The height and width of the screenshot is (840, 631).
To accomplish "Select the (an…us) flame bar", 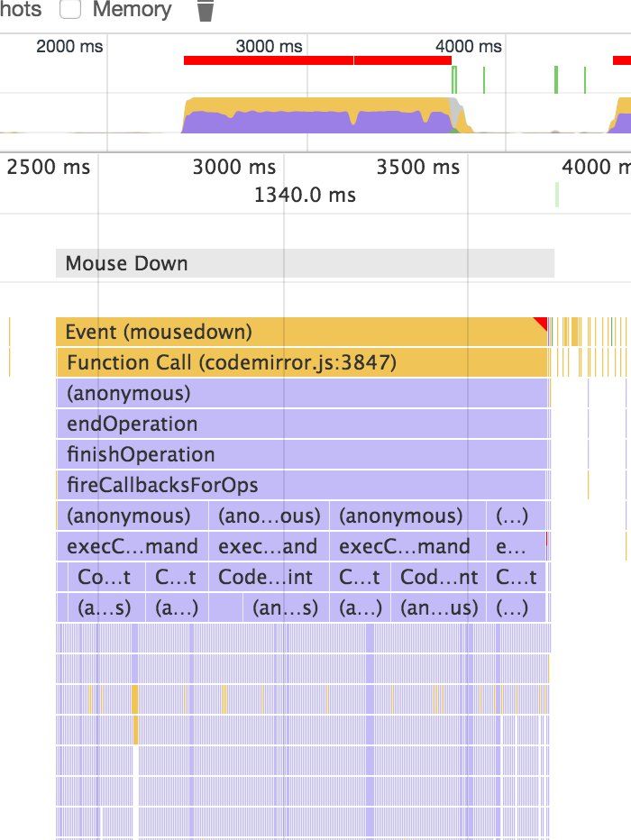I will pyautogui.click(x=439, y=607).
